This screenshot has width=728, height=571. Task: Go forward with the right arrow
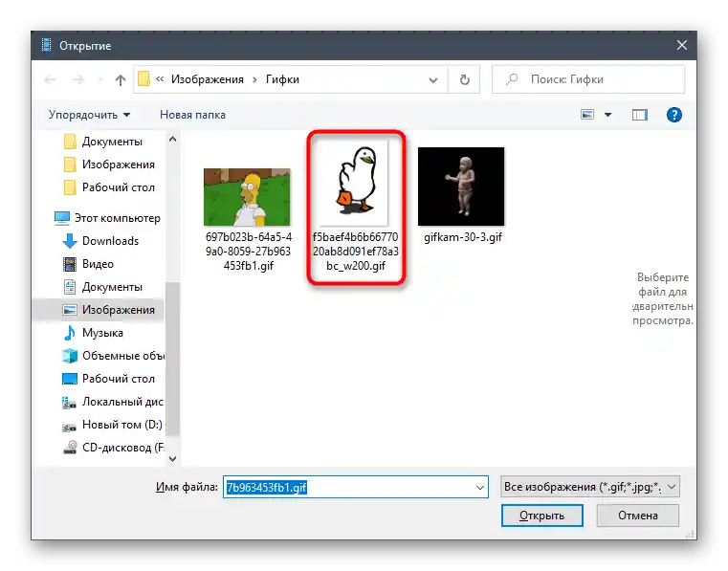pos(78,79)
